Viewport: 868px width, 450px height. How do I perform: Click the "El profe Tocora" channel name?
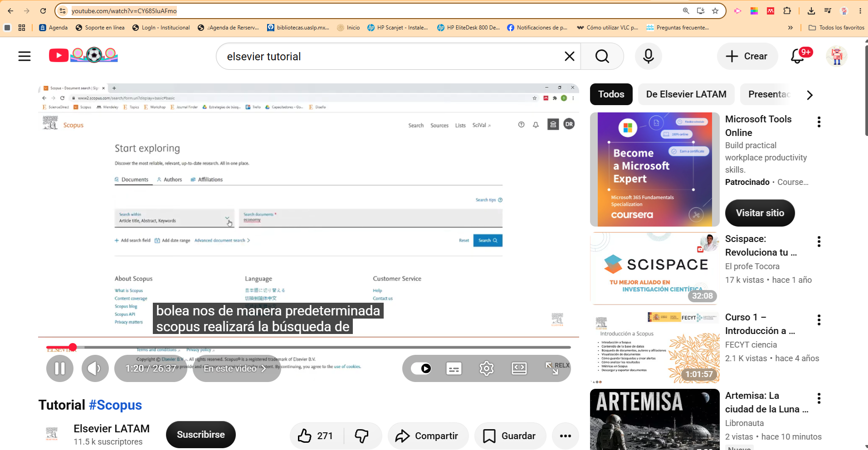752,266
